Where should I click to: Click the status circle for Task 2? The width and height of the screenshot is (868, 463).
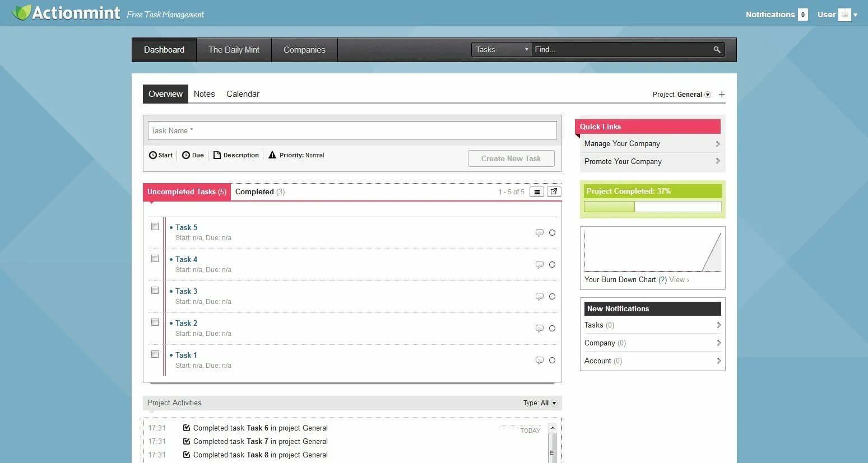pos(552,329)
